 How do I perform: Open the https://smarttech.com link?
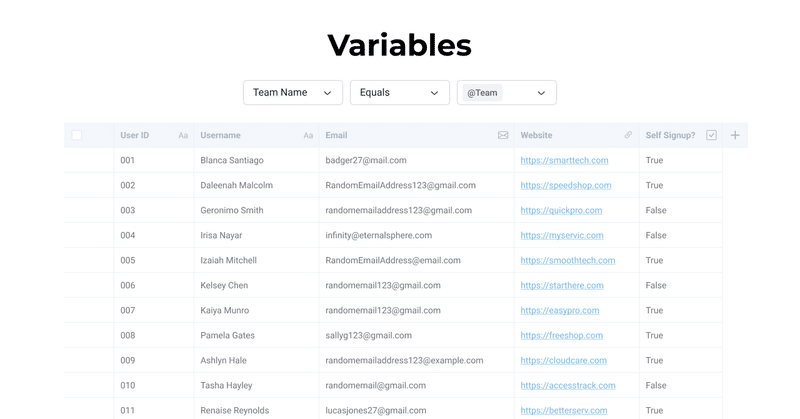pyautogui.click(x=564, y=160)
